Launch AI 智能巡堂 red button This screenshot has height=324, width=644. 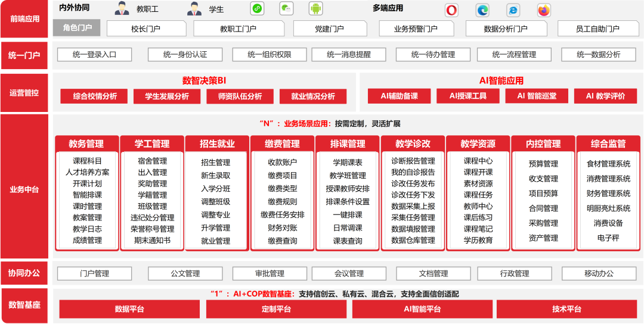pyautogui.click(x=537, y=96)
